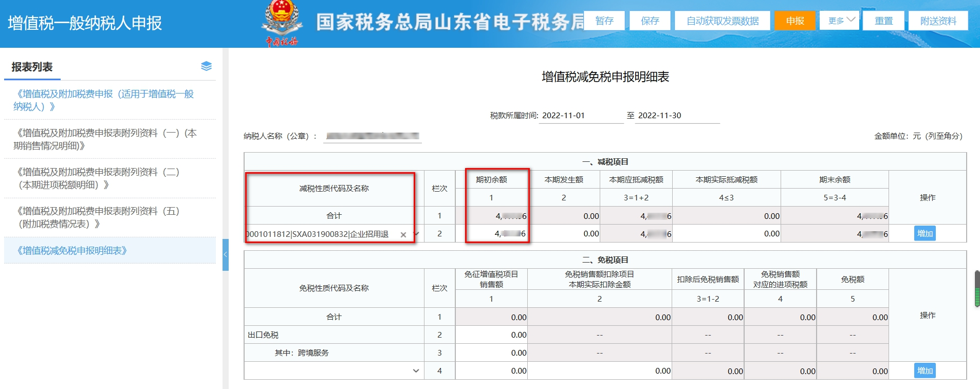Click the 暂存 button
980x389 pixels.
tap(604, 21)
